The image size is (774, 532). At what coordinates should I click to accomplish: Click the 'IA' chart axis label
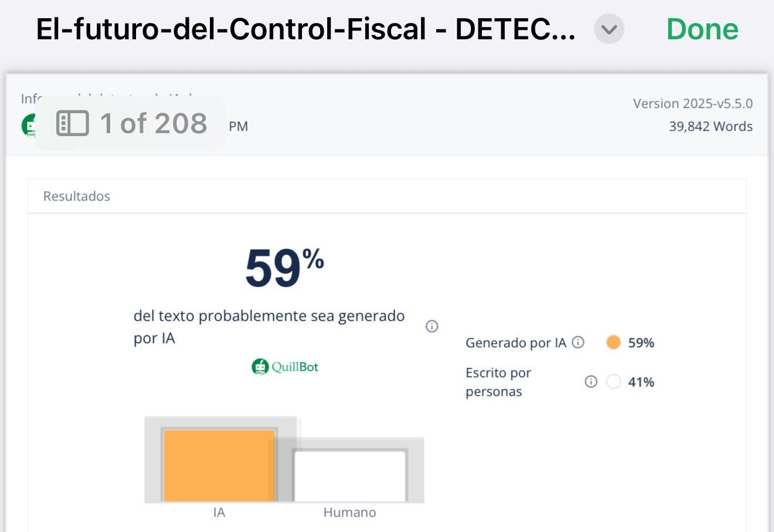click(219, 512)
